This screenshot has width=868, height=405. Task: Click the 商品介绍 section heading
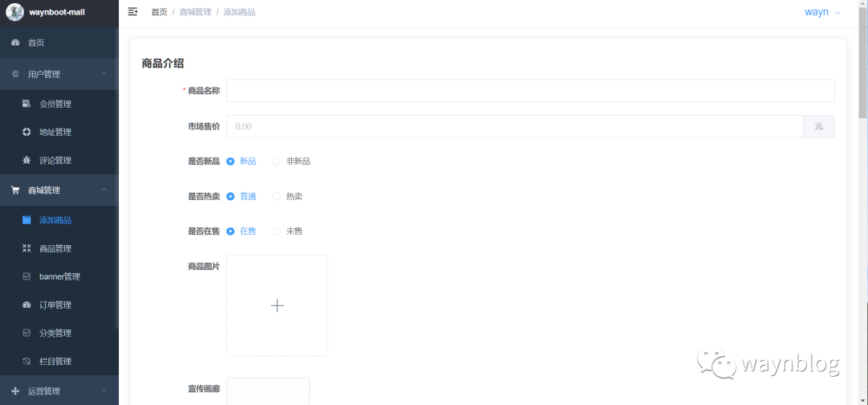tap(162, 63)
